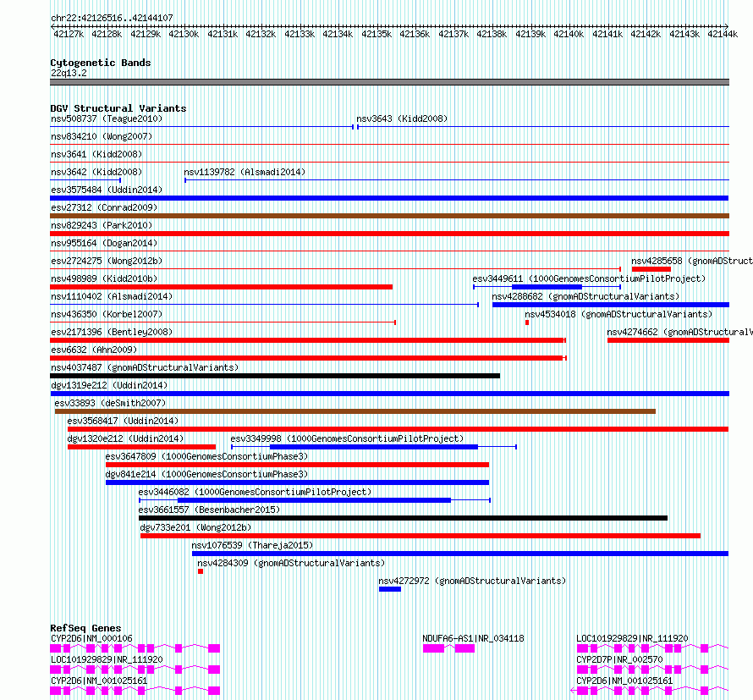
Task: Click esv3449611 1000GenomesConsortiumPilotProject blue bar
Action: point(547,287)
